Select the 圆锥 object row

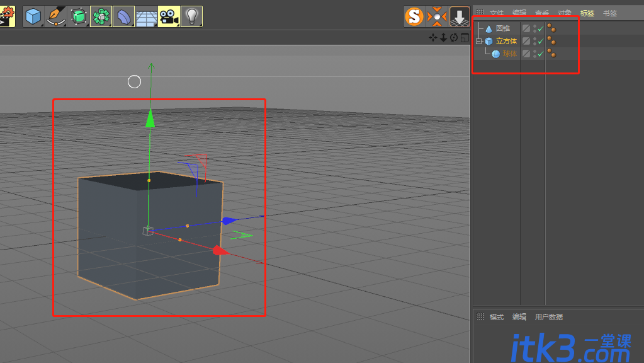503,28
